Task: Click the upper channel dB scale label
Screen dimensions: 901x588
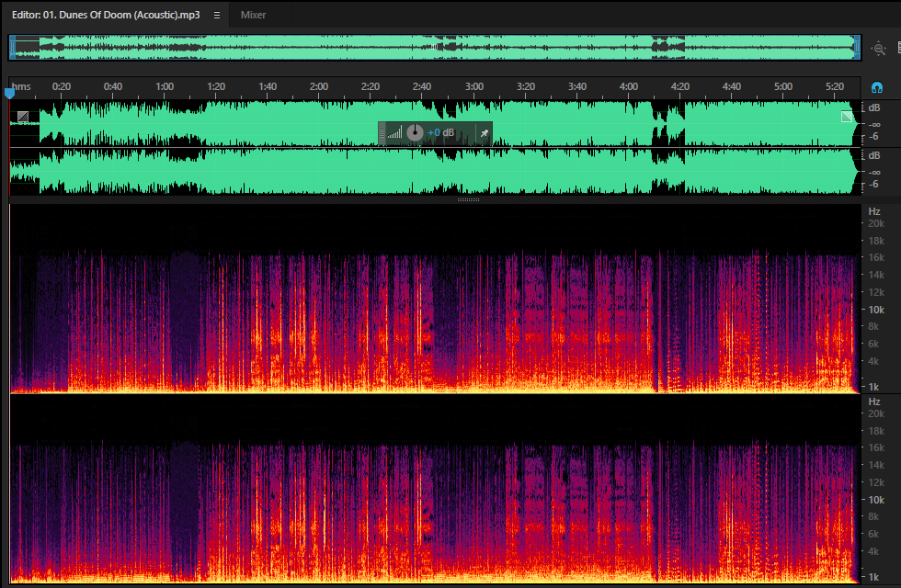Action: pos(874,108)
